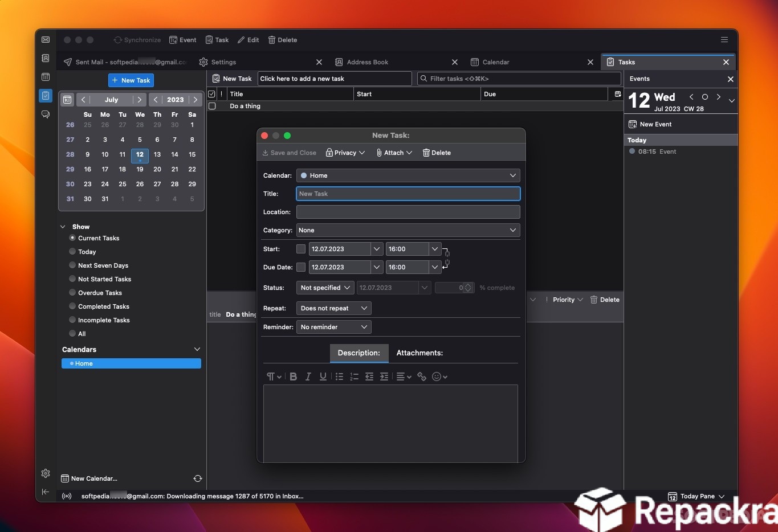The height and width of the screenshot is (532, 778).
Task: Click the Edit toolbar button
Action: (x=249, y=40)
